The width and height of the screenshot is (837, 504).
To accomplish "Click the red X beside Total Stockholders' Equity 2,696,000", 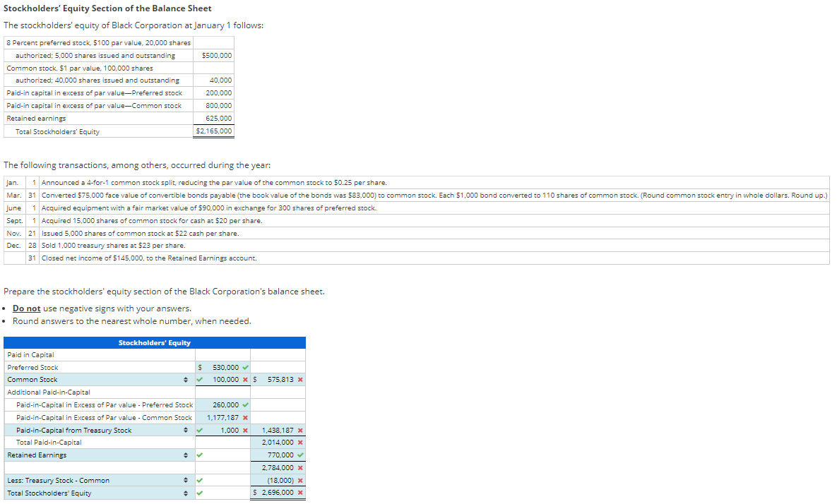I will 301,492.
